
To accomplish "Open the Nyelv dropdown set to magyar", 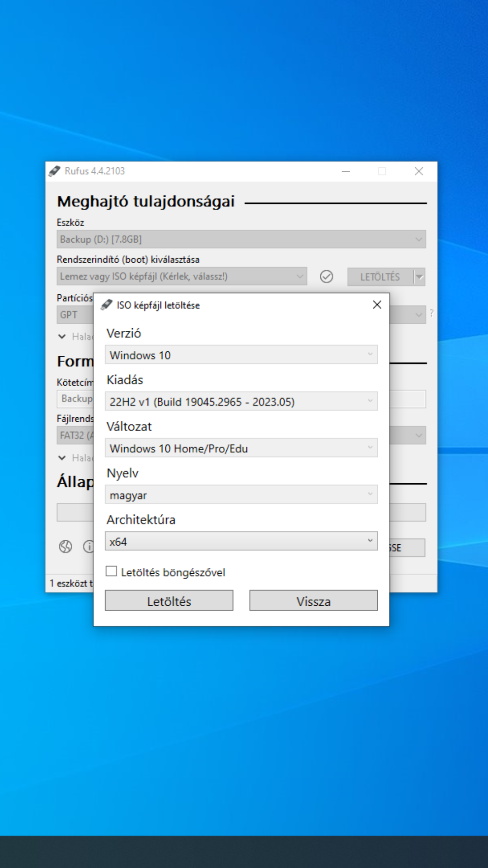I will point(241,495).
